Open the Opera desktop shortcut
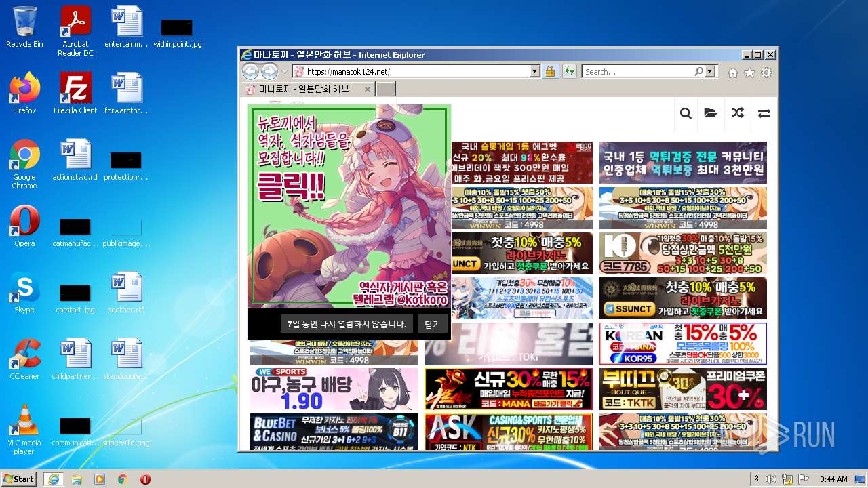 (x=24, y=226)
